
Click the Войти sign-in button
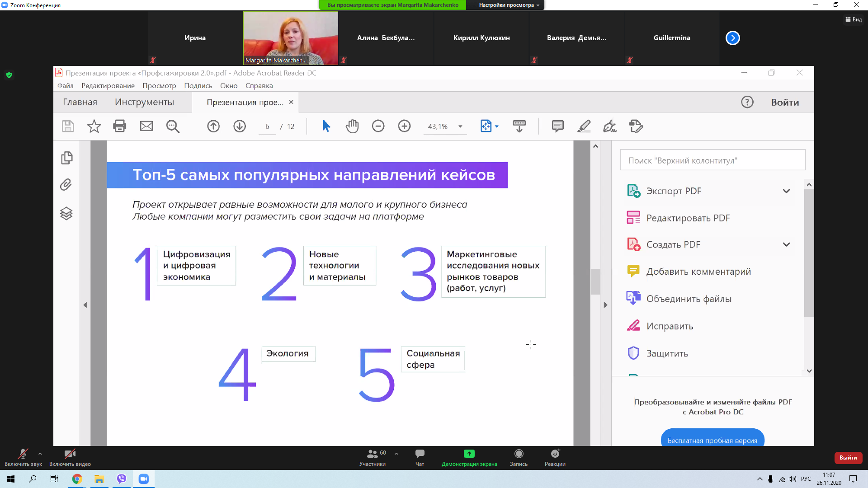pyautogui.click(x=785, y=102)
